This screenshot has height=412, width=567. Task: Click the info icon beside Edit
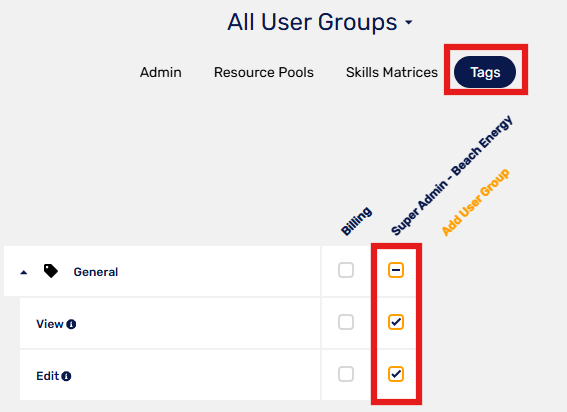66,376
